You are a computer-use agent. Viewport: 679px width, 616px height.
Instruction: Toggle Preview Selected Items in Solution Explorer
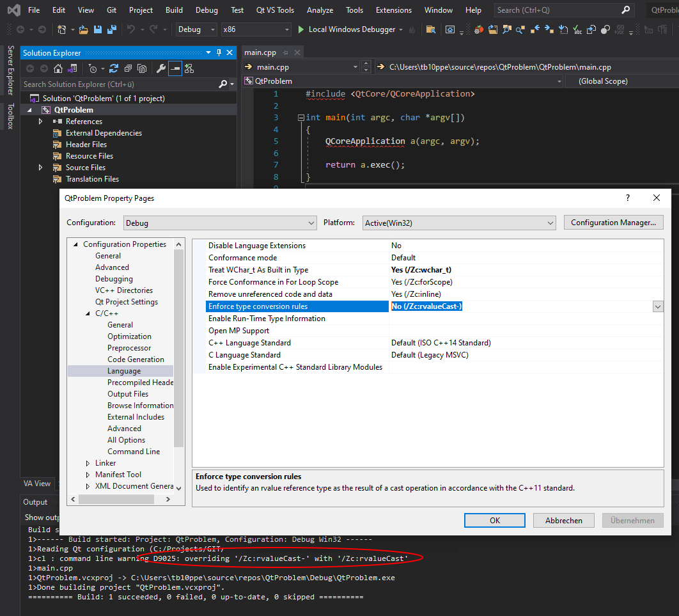click(175, 68)
